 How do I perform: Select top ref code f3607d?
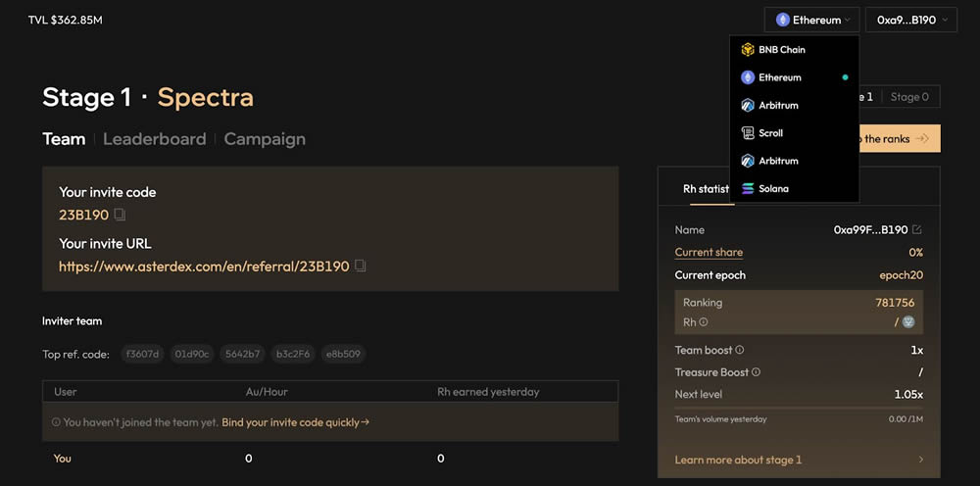tap(141, 354)
